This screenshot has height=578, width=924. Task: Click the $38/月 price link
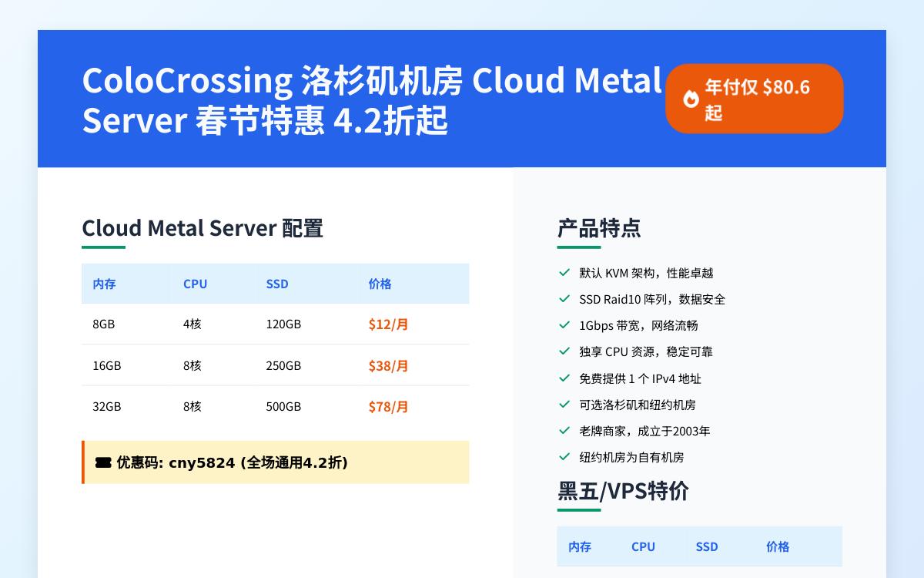[389, 365]
